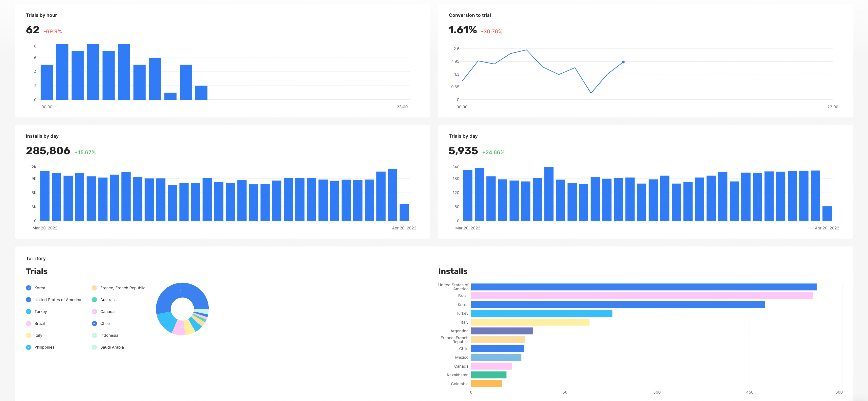This screenshot has height=401, width=868.
Task: Click the last point on Conversion line
Action: pos(623,62)
